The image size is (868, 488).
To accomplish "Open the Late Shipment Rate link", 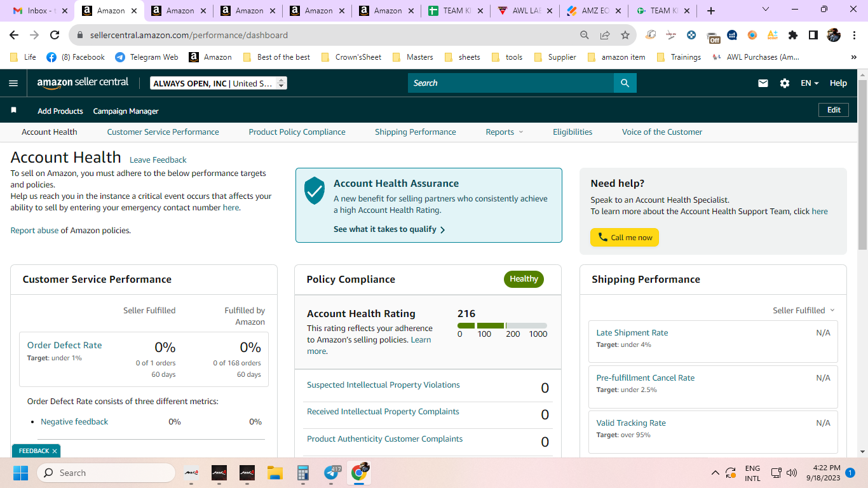I will 632,333.
